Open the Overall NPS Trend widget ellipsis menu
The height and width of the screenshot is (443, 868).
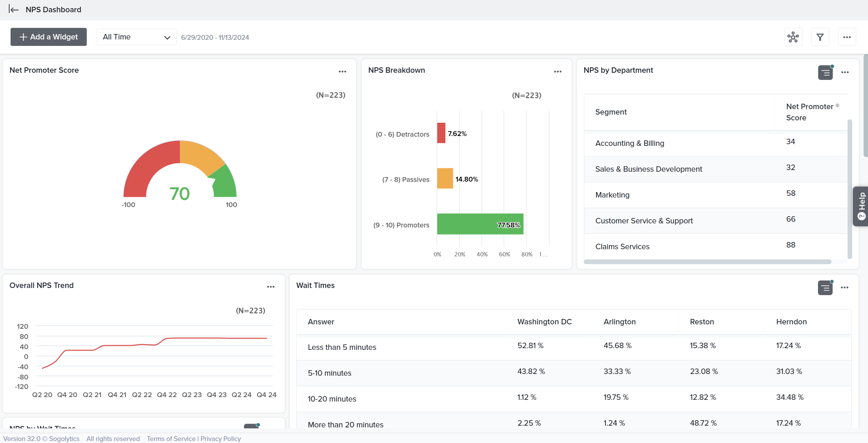pos(271,287)
